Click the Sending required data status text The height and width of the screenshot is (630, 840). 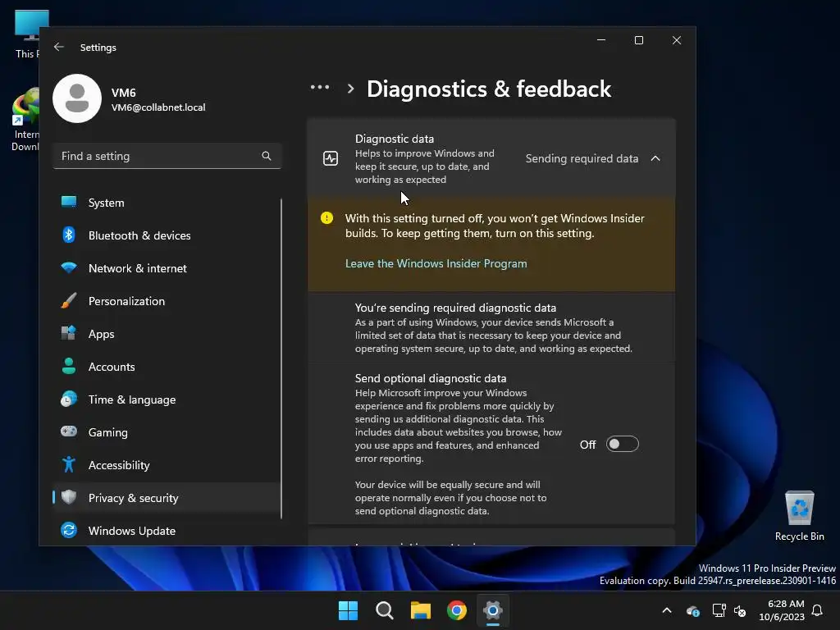tap(582, 158)
